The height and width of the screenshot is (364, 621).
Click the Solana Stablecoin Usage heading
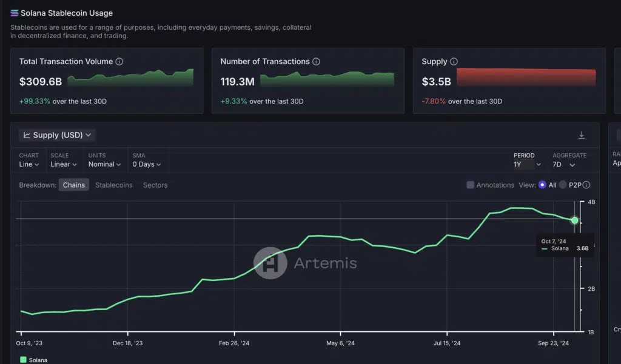pos(67,13)
